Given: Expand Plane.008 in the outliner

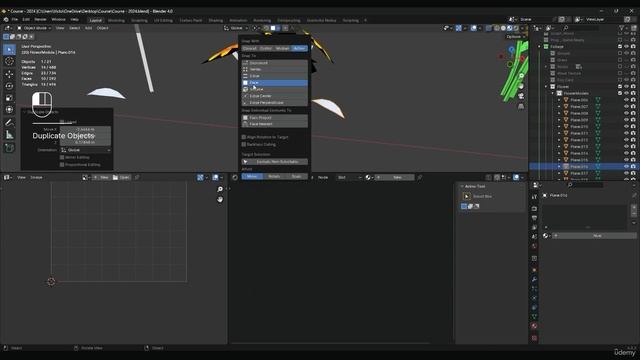Looking at the screenshot, I should [560, 113].
